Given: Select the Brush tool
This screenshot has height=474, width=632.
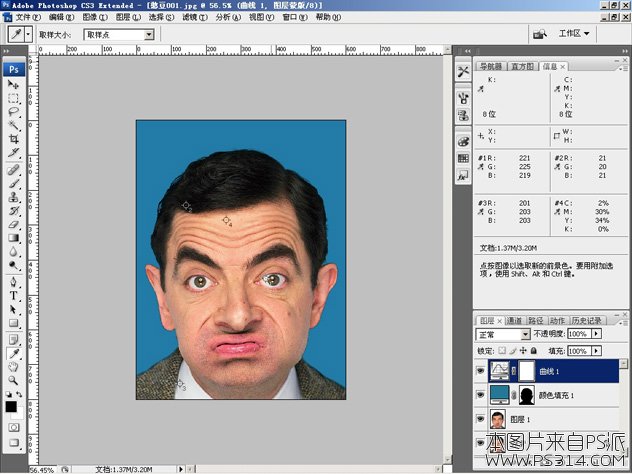Looking at the screenshot, I should [13, 183].
